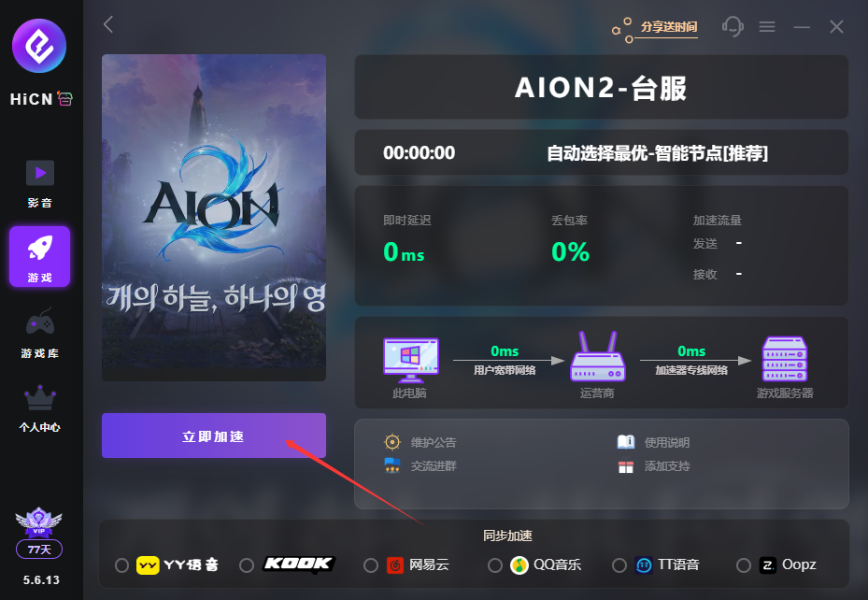Image resolution: width=868 pixels, height=600 pixels.
Task: Open the 游戏库 game library
Action: pos(40,334)
